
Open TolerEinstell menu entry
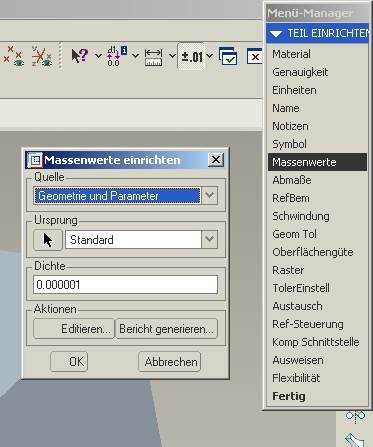pos(317,288)
